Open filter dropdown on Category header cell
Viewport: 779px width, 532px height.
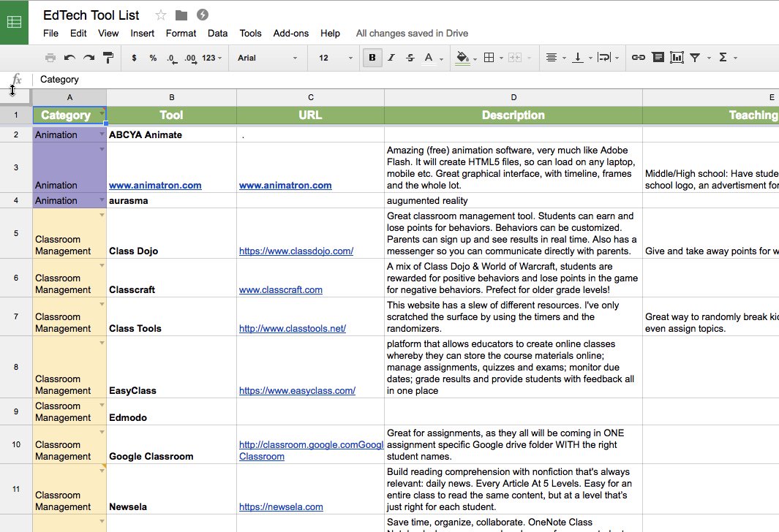point(102,113)
